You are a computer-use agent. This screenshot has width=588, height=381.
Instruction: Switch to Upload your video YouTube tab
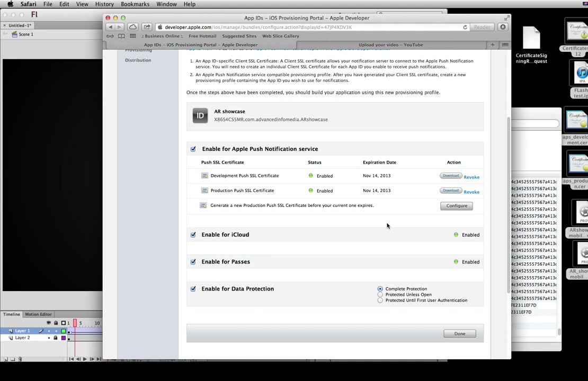coord(391,44)
